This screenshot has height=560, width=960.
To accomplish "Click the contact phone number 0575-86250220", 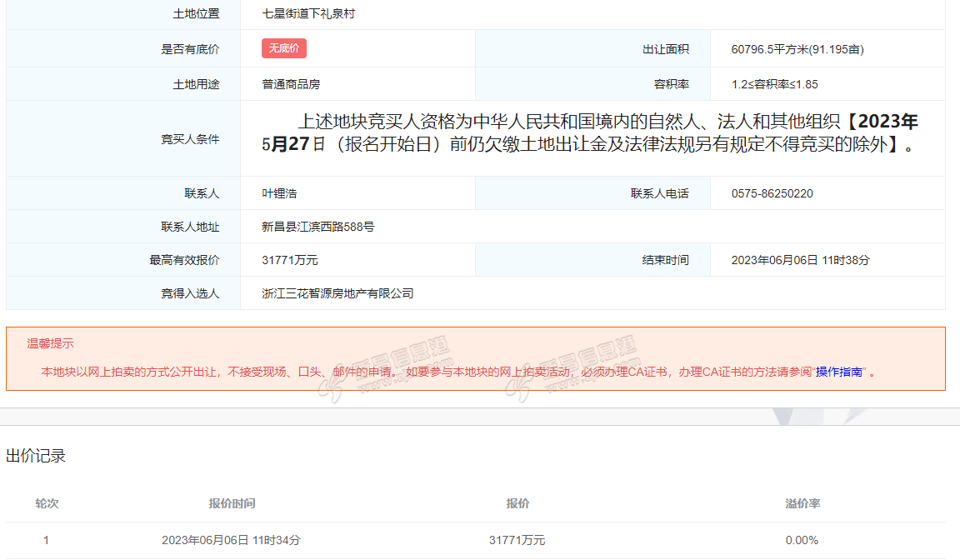I will 772,193.
